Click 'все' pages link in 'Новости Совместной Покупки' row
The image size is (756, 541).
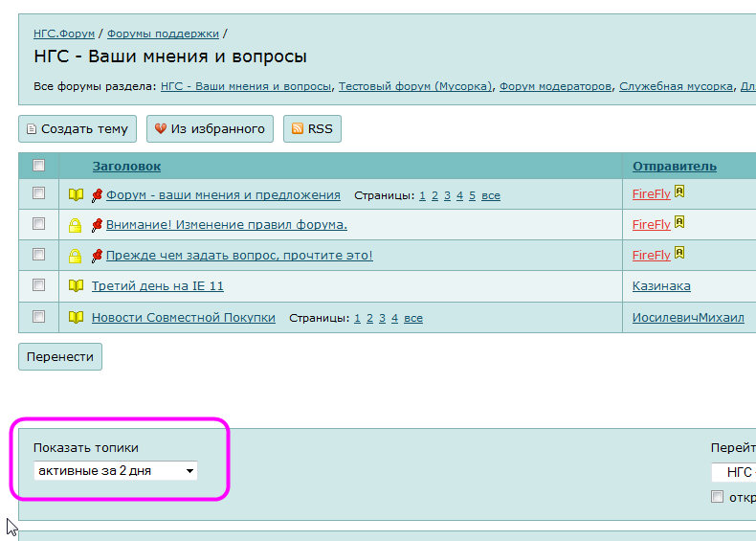pyautogui.click(x=413, y=319)
